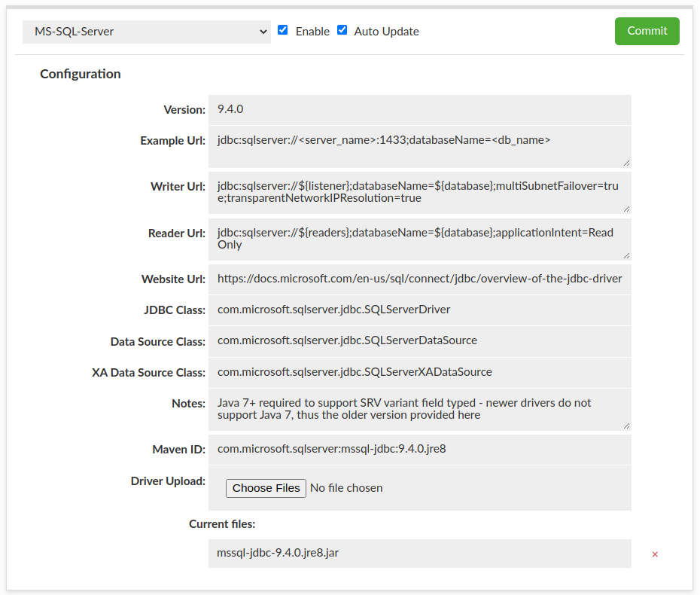Viewport: 700px width, 595px height.
Task: Click inside the Notes text area
Action: pos(419,409)
